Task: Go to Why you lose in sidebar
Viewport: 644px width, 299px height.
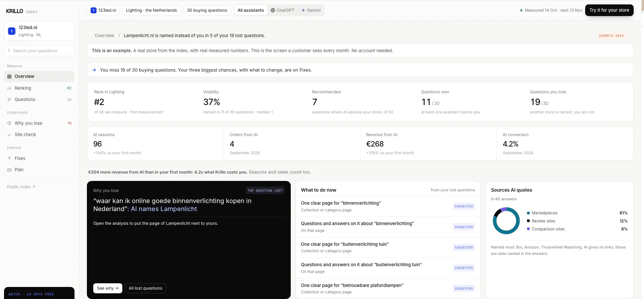Action: coord(39,123)
